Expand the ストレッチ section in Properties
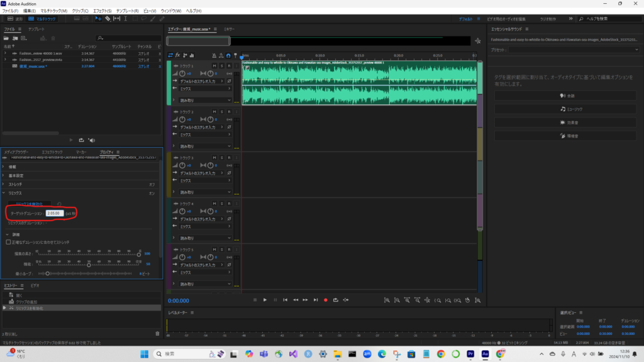 point(14,184)
